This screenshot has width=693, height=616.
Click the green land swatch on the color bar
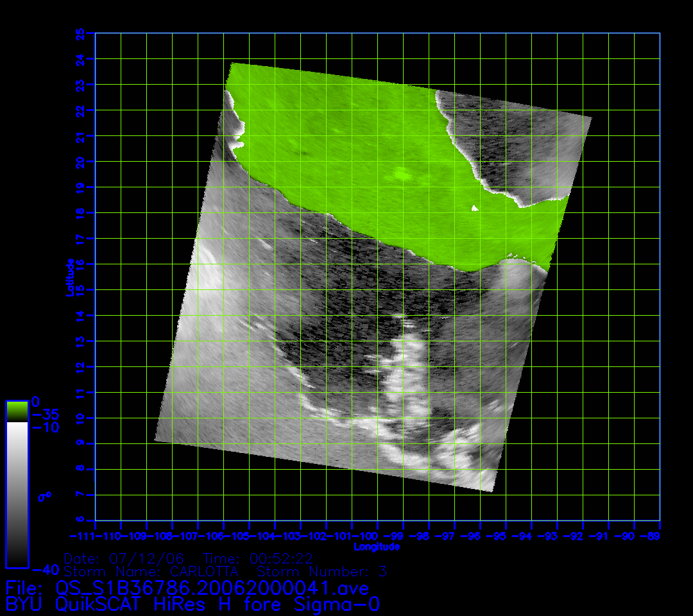pyautogui.click(x=17, y=411)
